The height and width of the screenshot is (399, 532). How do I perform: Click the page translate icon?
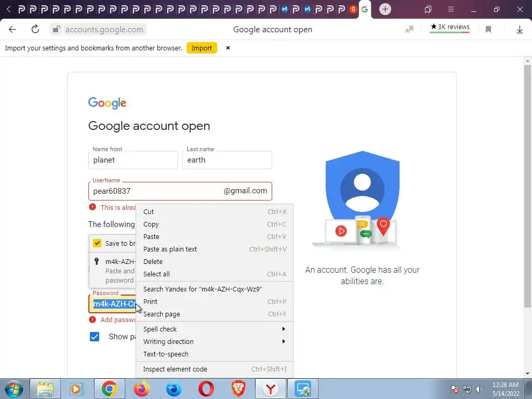(409, 30)
